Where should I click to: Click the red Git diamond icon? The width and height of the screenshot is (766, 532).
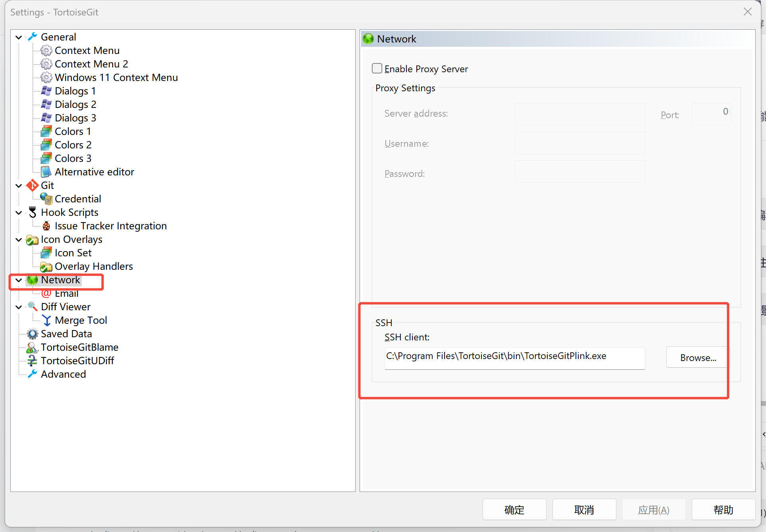(33, 185)
